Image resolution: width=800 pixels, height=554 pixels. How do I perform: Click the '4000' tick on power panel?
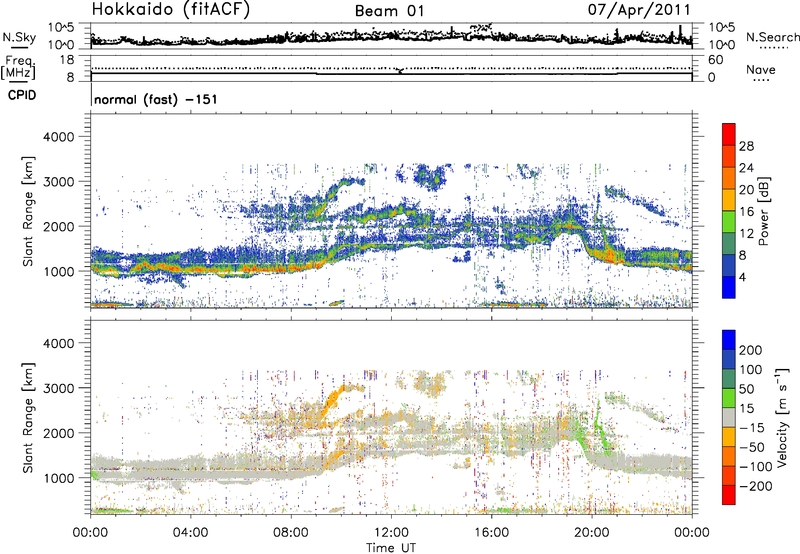tap(58, 137)
